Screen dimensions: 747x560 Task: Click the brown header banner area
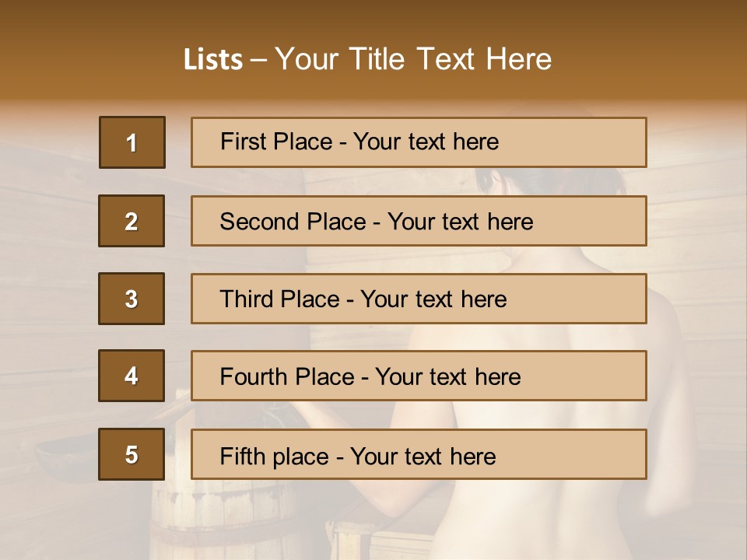[x=373, y=50]
